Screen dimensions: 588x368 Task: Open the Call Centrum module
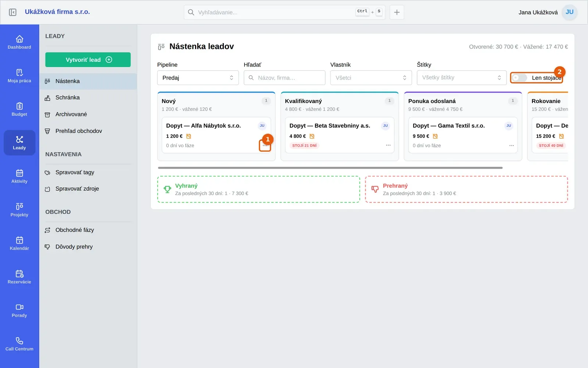tap(19, 344)
